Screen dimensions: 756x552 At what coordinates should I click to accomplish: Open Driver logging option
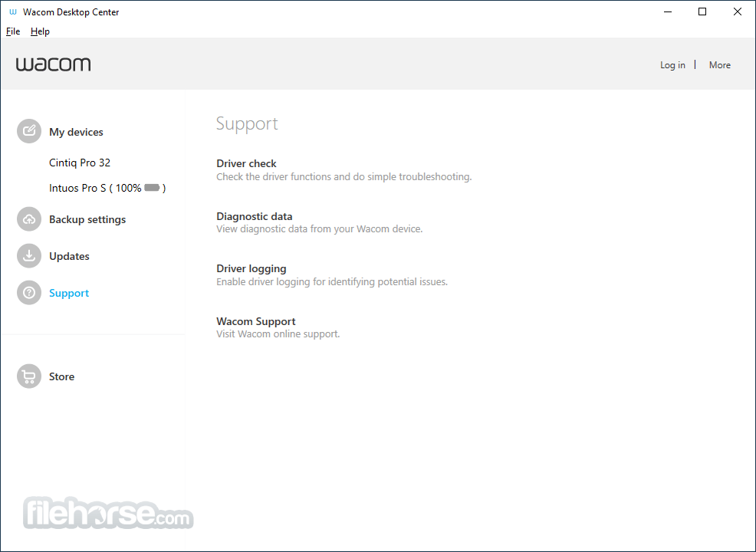coord(251,268)
